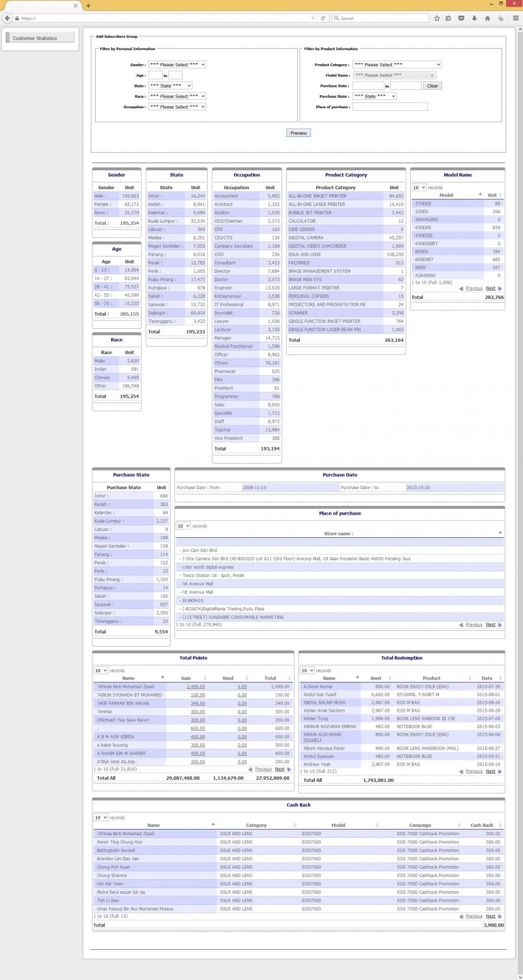The height and width of the screenshot is (980, 523).
Task: Click the Kuala Lumpur state row
Action: [x=177, y=221]
